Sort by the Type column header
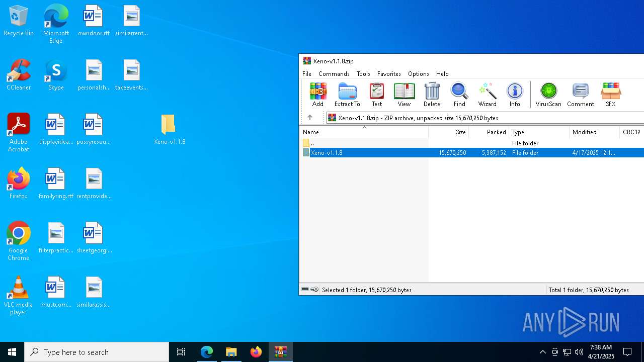Viewport: 644px width, 362px height. pos(539,132)
